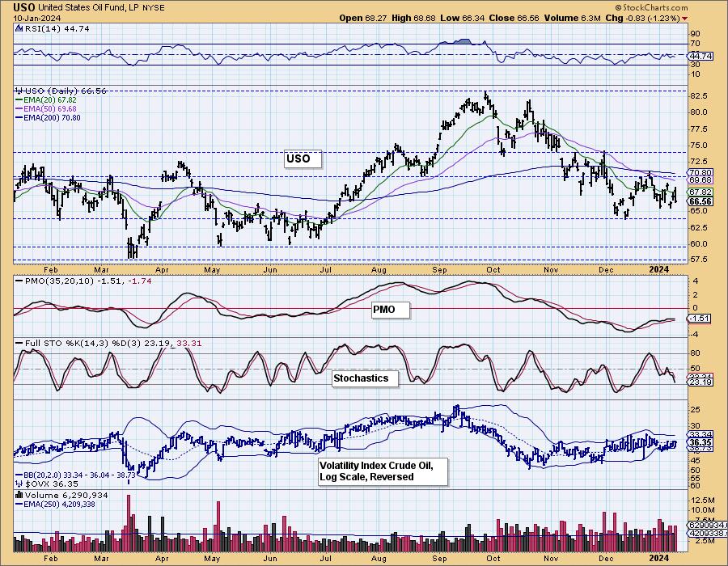
Task: Click the 'Chg -0.83 (-1.23%)' value
Action: coord(642,18)
